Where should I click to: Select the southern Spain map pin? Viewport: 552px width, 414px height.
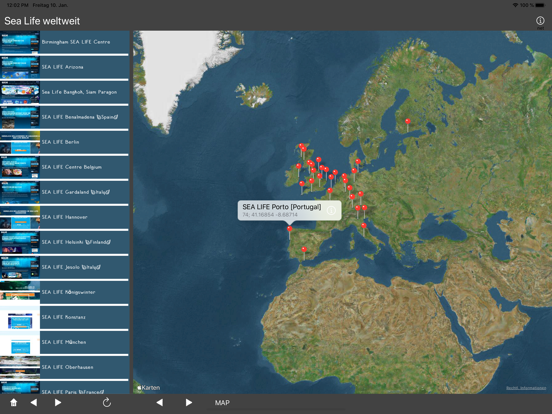coord(304,250)
